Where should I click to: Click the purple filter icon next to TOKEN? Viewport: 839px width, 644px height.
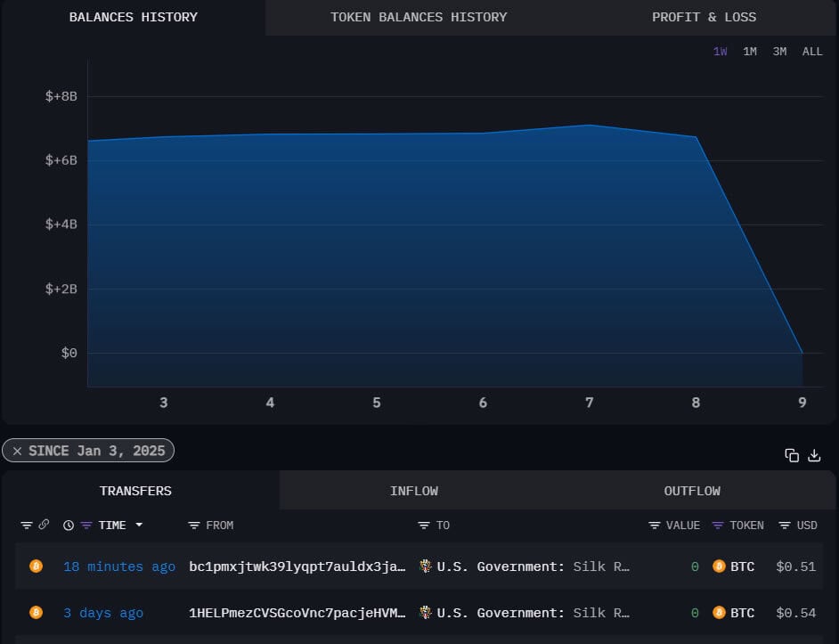pos(719,526)
